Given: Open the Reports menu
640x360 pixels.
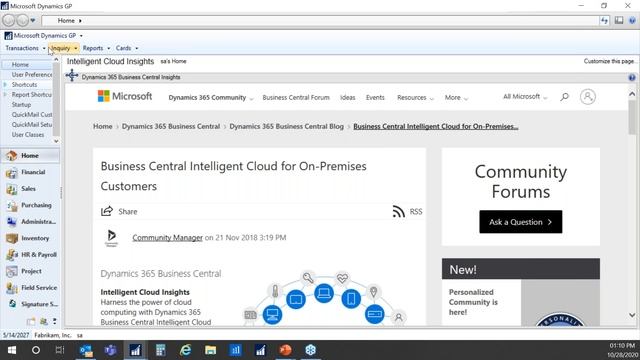Looking at the screenshot, I should coord(96,48).
